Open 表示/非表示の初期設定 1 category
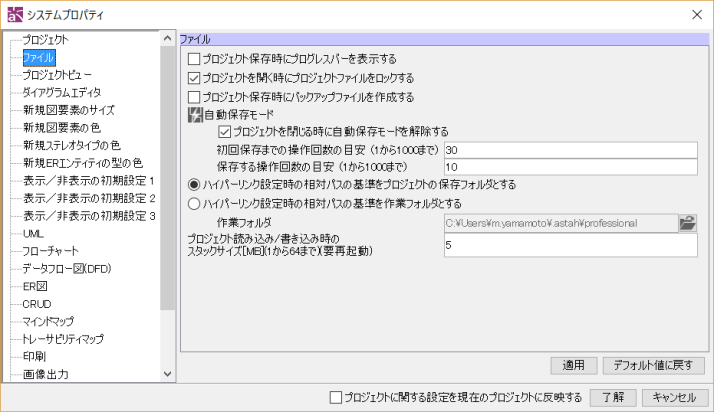 (89, 181)
